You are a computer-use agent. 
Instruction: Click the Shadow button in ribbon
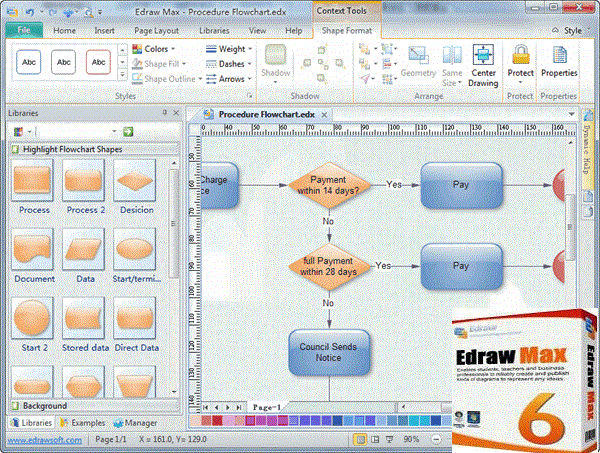click(x=276, y=64)
